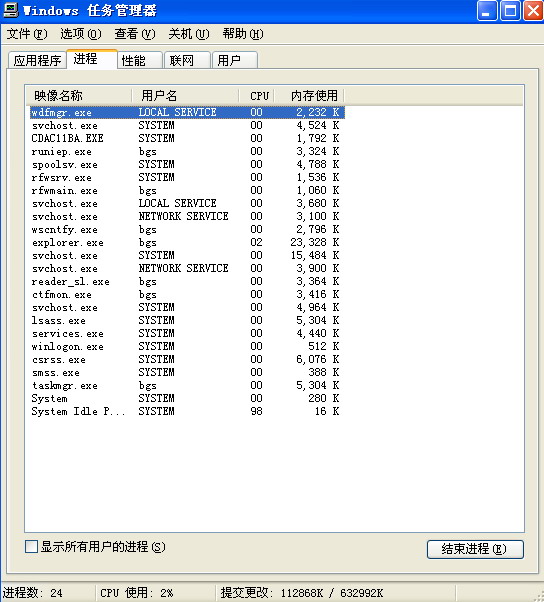Image resolution: width=544 pixels, height=602 pixels.
Task: Select the explorer.exe process row
Action: point(187,242)
